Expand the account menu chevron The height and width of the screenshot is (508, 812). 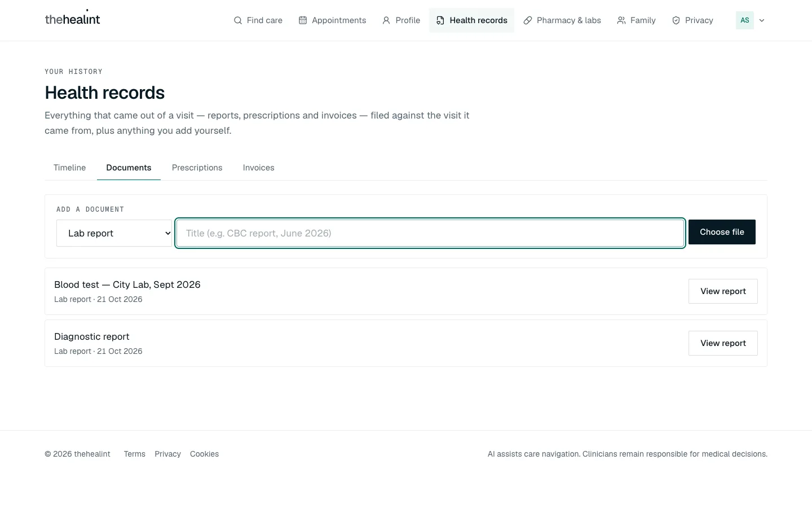pos(762,20)
